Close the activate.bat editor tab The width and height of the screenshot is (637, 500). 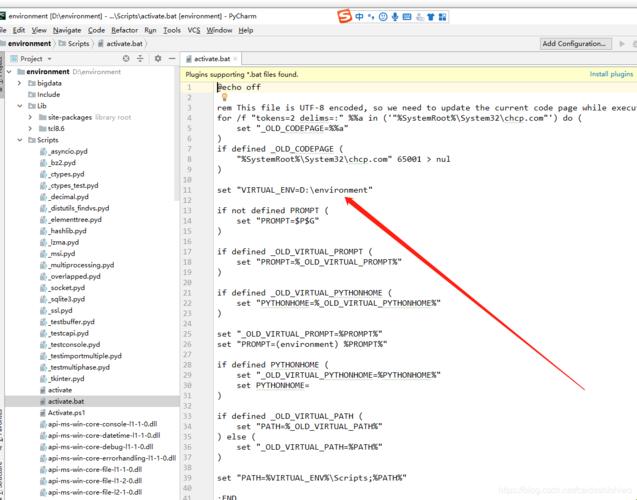tap(235, 59)
